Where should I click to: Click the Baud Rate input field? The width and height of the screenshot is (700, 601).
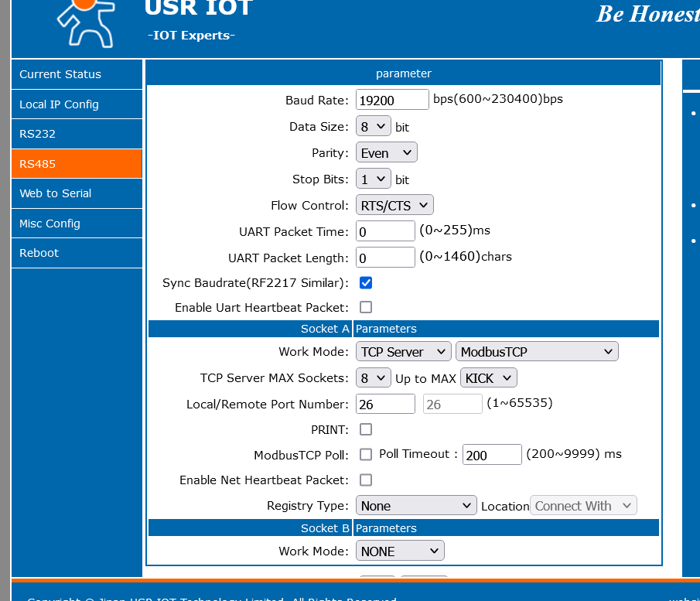click(392, 100)
